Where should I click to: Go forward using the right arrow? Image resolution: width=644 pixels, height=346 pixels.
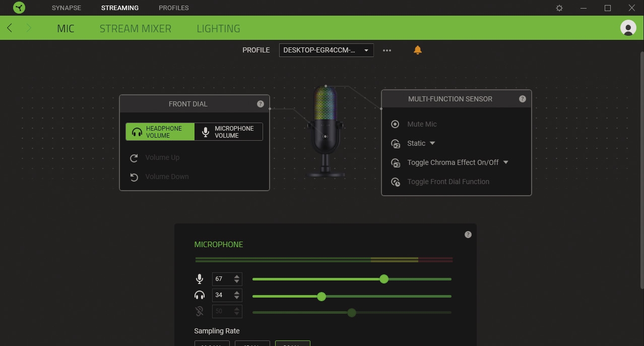28,28
